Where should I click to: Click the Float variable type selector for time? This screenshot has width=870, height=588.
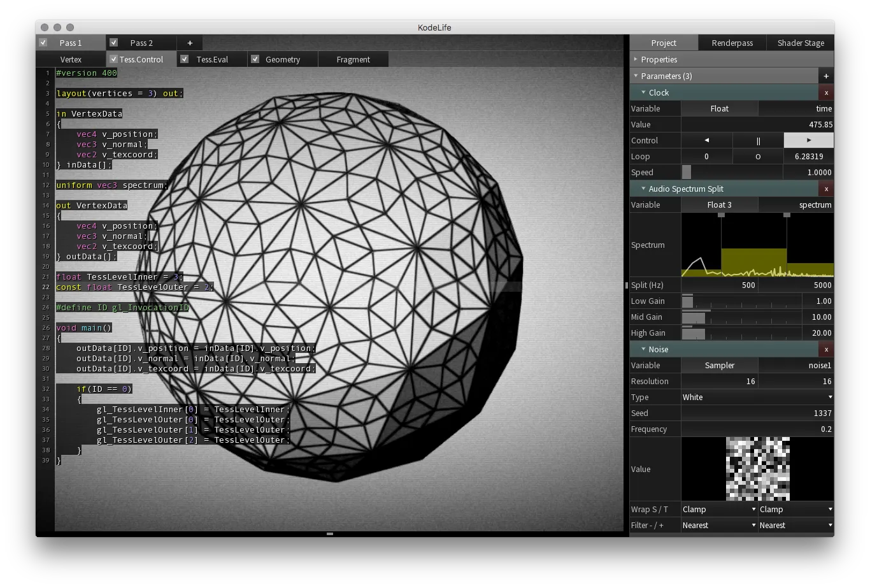pyautogui.click(x=719, y=108)
